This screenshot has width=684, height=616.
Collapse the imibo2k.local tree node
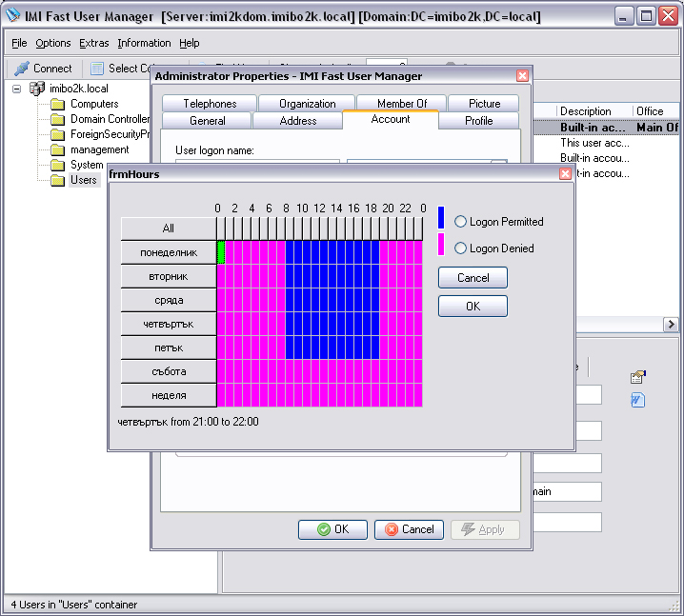pyautogui.click(x=16, y=89)
